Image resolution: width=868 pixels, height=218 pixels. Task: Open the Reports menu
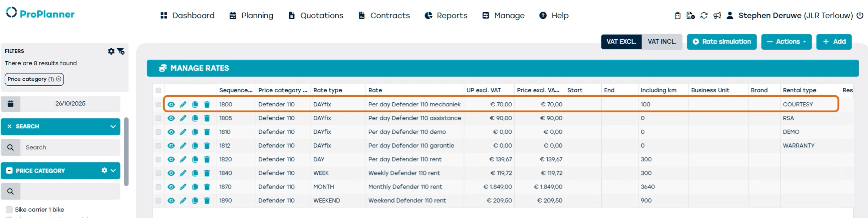pyautogui.click(x=446, y=16)
